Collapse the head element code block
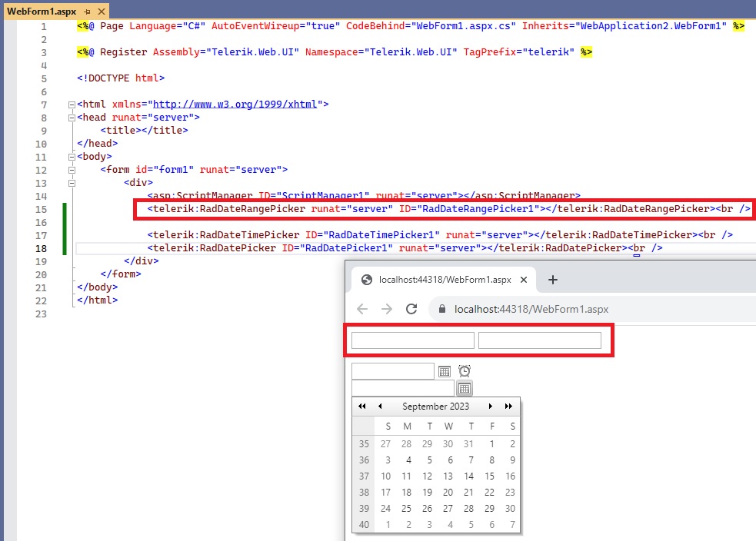 pyautogui.click(x=71, y=118)
